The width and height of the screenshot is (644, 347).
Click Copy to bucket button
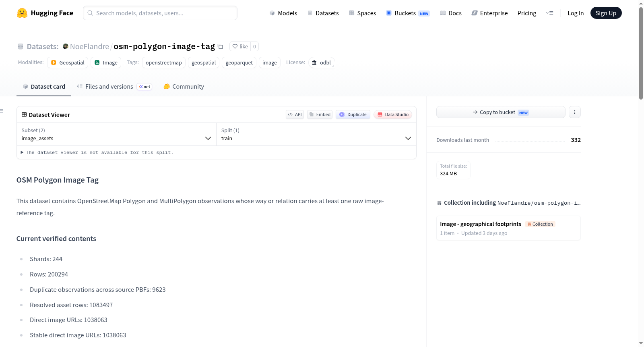[x=501, y=112]
